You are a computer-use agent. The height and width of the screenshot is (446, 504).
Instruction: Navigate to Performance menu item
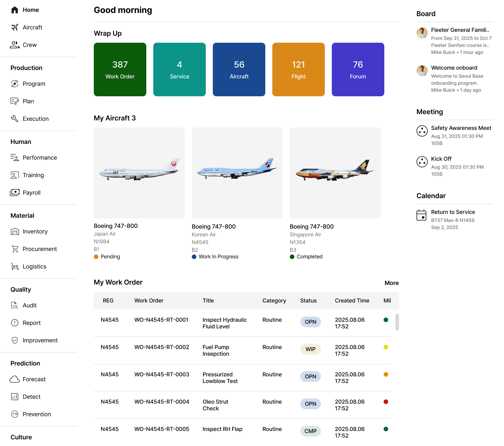pos(40,158)
